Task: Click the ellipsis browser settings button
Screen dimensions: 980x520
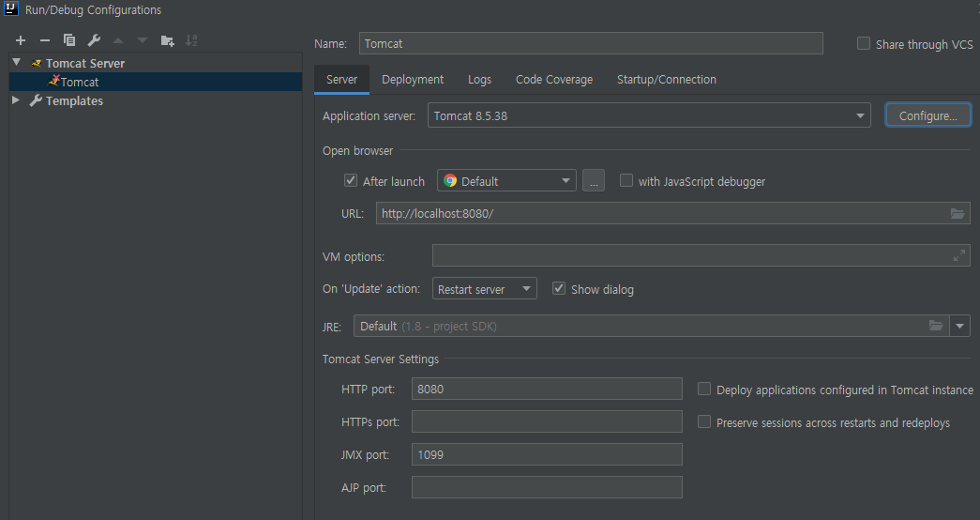Action: 593,181
